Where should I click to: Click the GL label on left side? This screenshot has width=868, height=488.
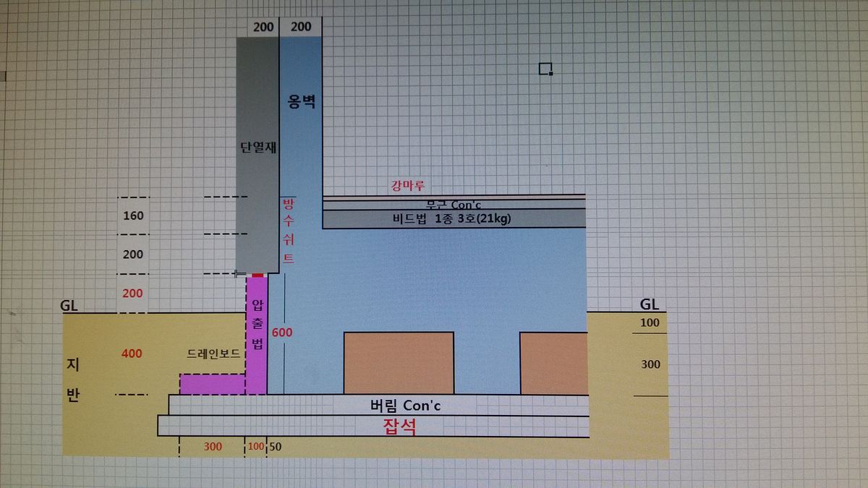click(69, 305)
